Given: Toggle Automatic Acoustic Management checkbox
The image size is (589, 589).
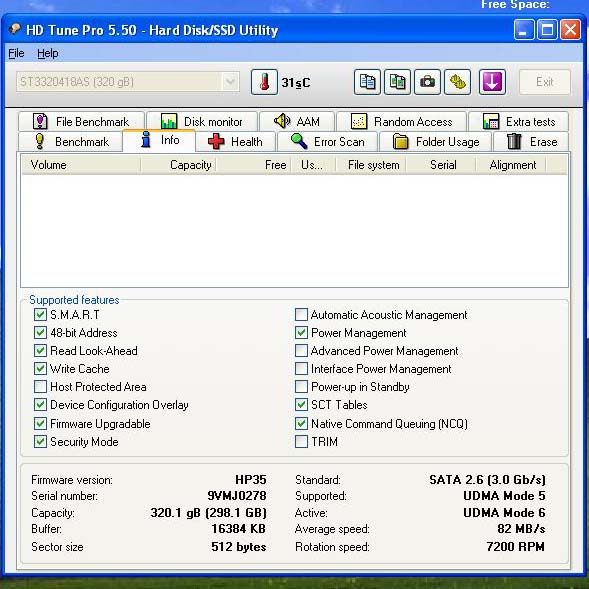Looking at the screenshot, I should point(301,314).
